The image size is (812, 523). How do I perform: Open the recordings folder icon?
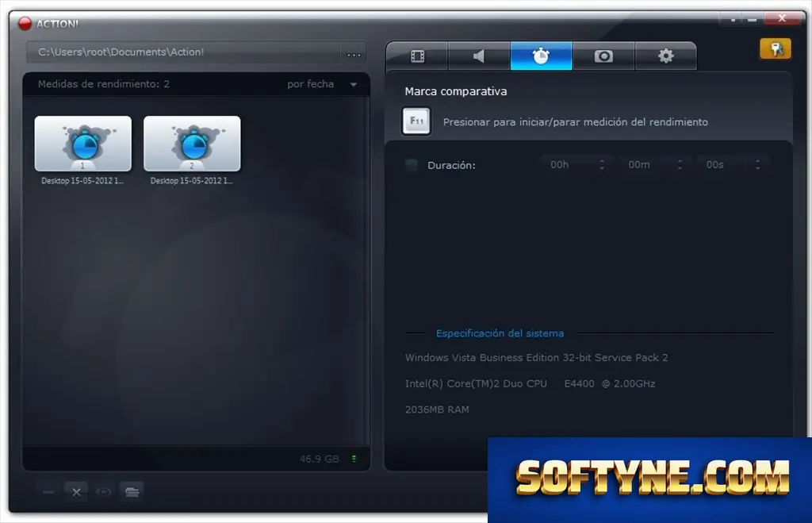(x=132, y=492)
